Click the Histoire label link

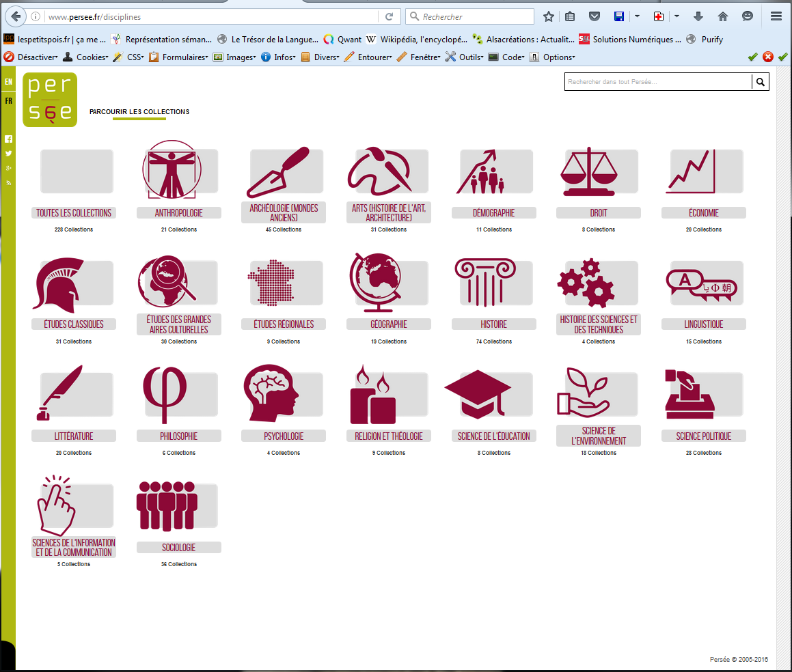[493, 324]
